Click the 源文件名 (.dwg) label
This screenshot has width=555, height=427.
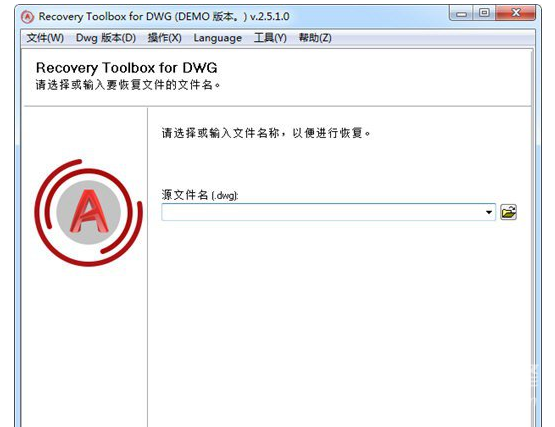(200, 195)
